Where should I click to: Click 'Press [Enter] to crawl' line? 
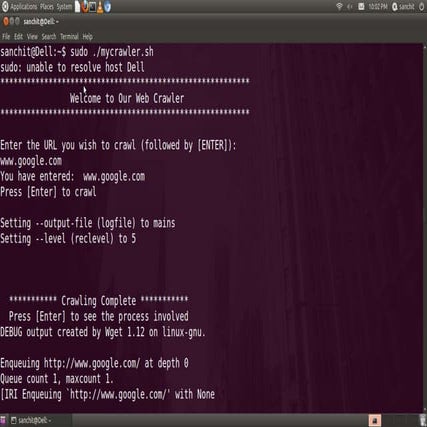coord(48,192)
